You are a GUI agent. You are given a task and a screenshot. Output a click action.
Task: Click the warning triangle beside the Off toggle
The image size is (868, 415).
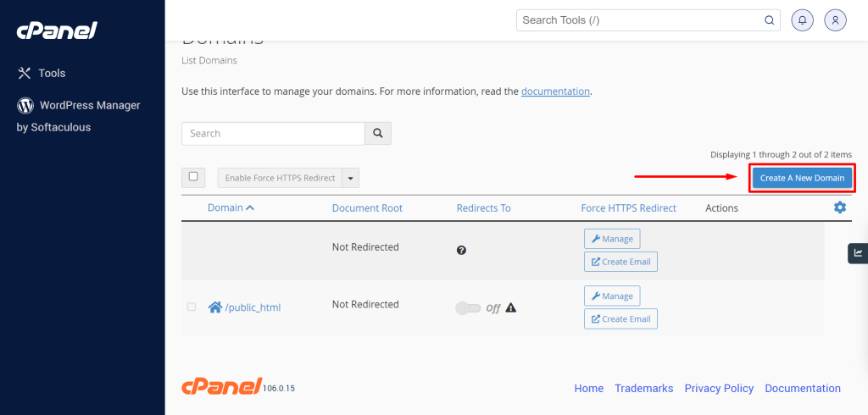(x=511, y=307)
